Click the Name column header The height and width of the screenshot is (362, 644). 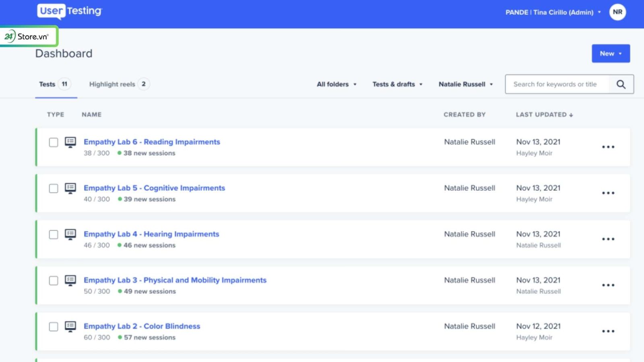pos(91,115)
